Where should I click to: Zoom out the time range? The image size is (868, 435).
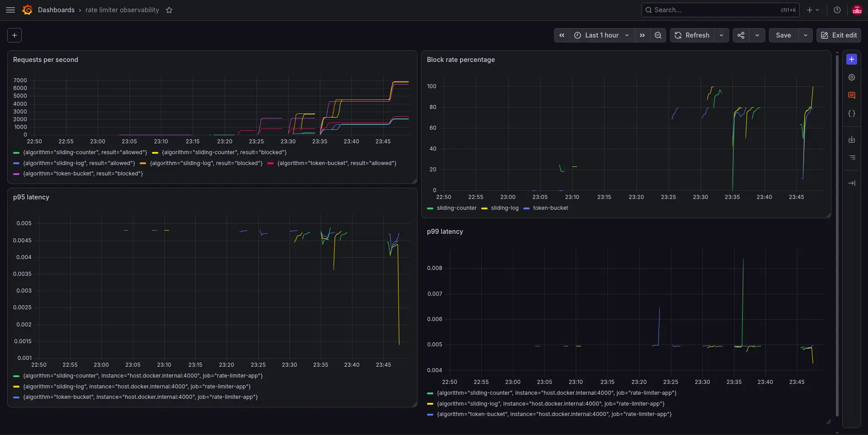click(658, 35)
